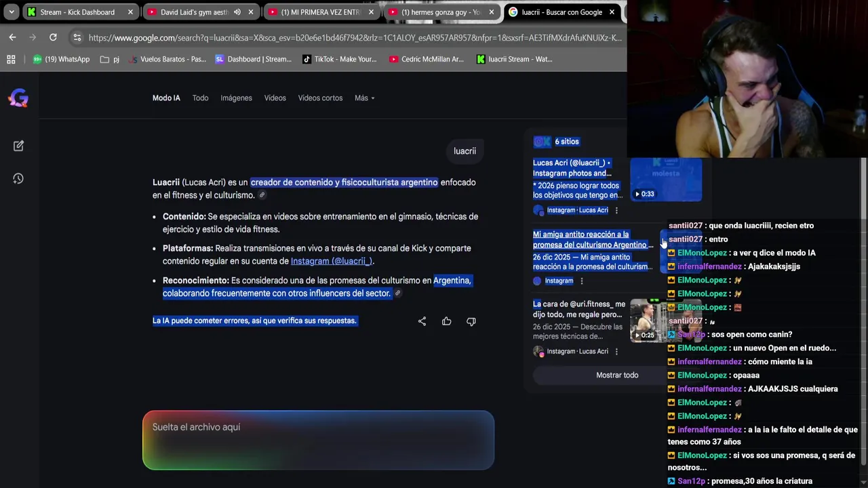Select the Modo IA tab

click(166, 98)
